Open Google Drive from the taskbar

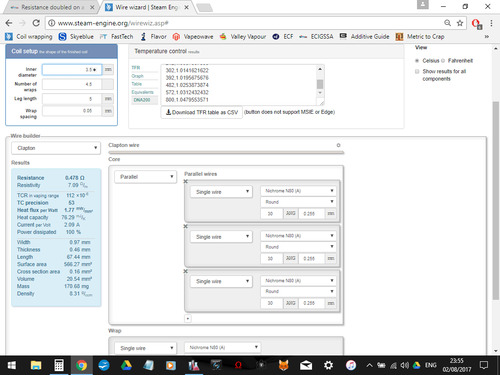pyautogui.click(x=126, y=365)
